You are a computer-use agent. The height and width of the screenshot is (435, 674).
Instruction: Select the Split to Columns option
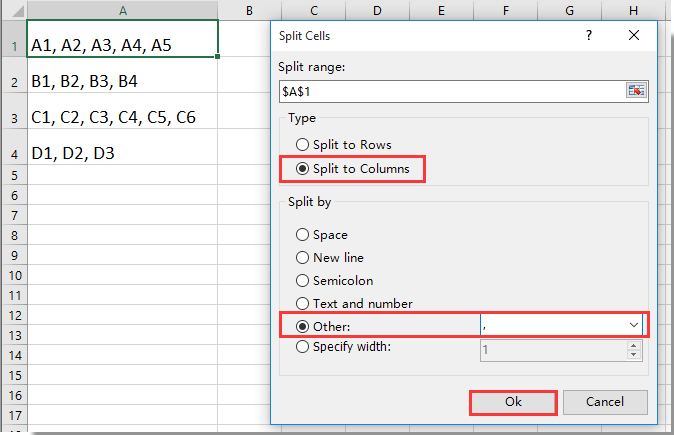[x=352, y=168]
